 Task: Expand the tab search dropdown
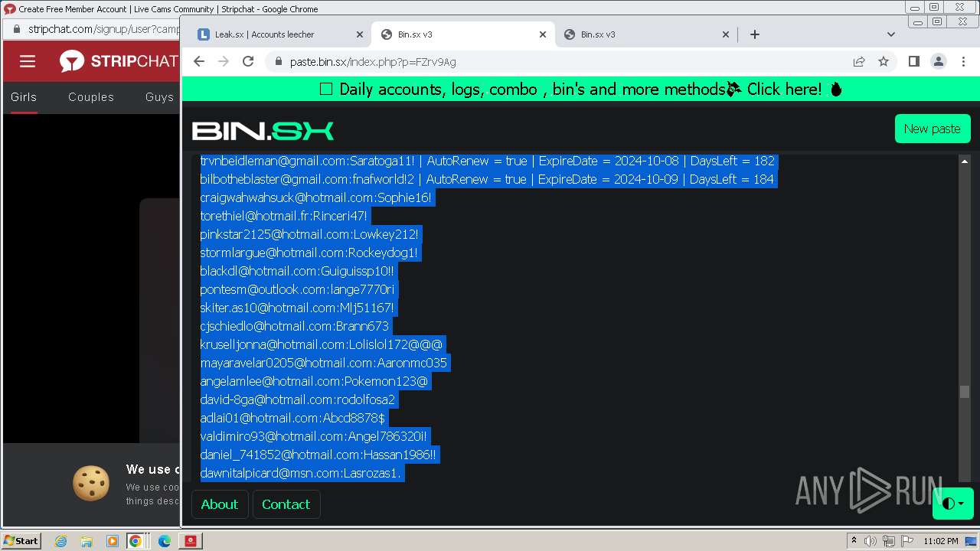[890, 34]
